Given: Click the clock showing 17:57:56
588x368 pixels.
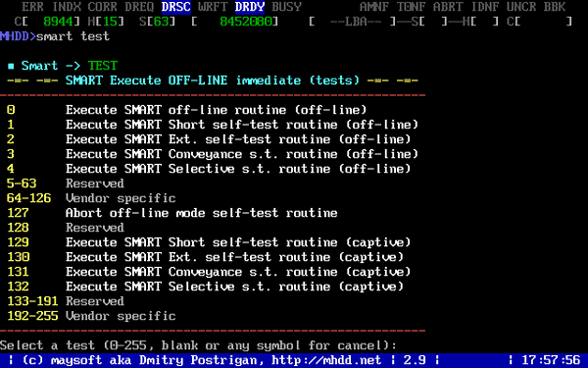Looking at the screenshot, I should point(551,360).
